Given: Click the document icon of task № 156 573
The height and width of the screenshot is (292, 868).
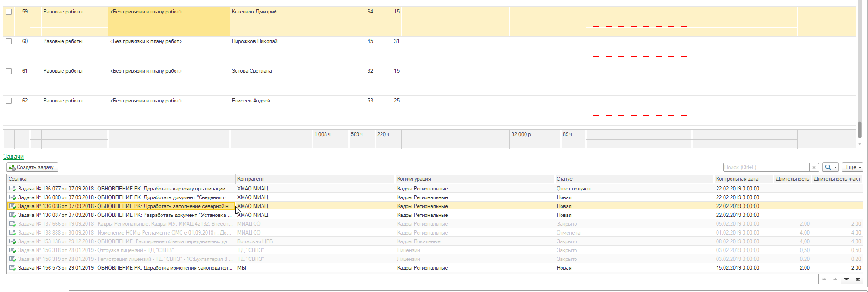Looking at the screenshot, I should (12, 268).
